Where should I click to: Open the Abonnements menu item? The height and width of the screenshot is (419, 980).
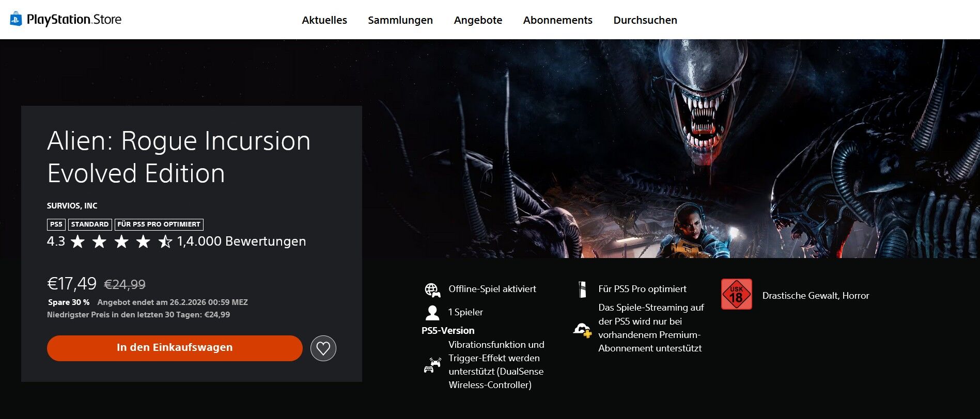[557, 20]
